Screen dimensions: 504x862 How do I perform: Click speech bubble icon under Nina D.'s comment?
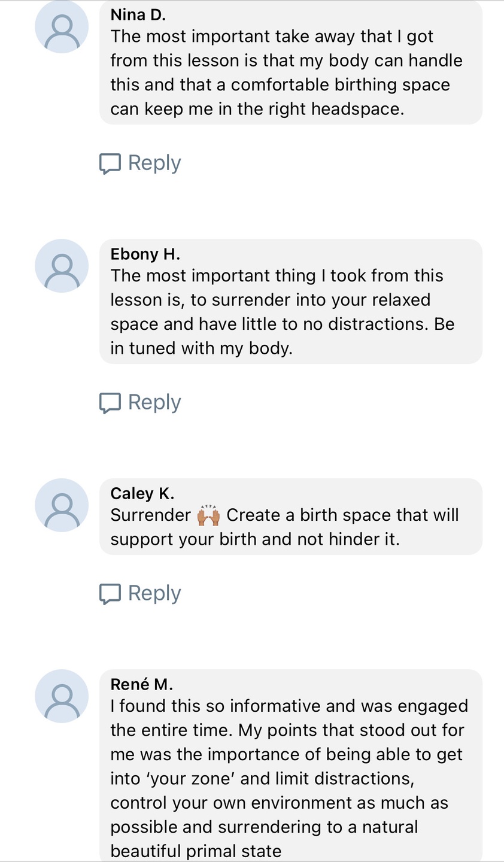(110, 163)
